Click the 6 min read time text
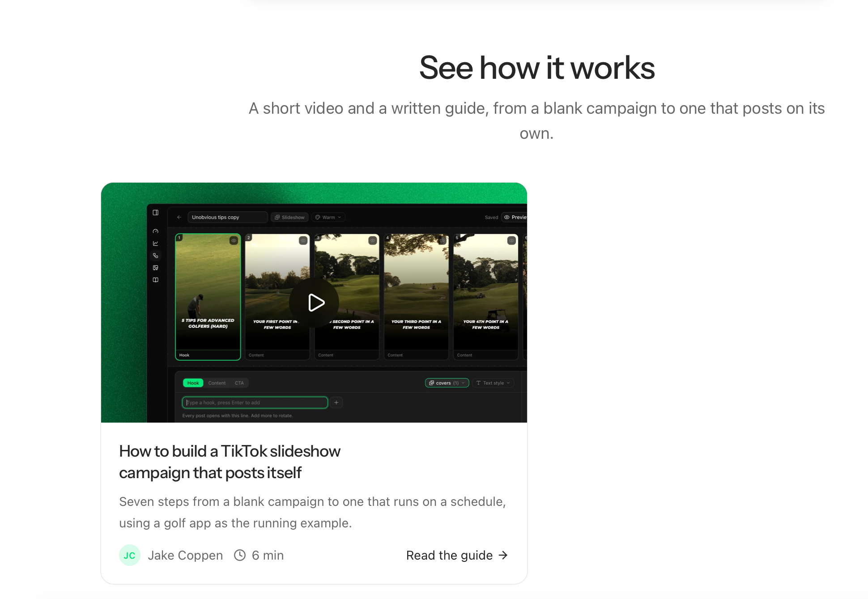This screenshot has height=599, width=868. [x=268, y=555]
